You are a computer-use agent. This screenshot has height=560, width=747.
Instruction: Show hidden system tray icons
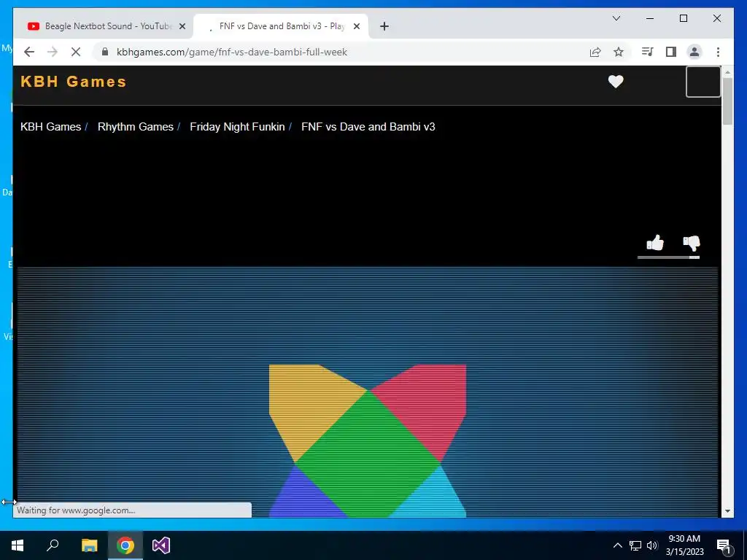[617, 545]
